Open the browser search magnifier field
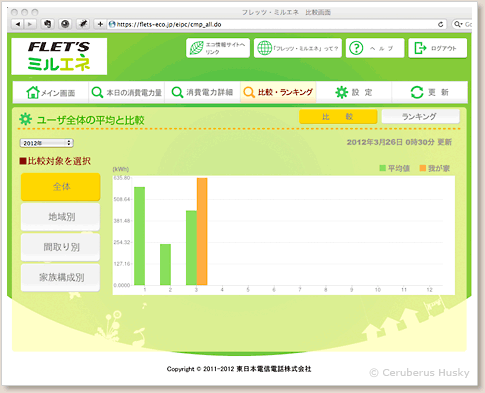The height and width of the screenshot is (393, 485). pyautogui.click(x=462, y=24)
